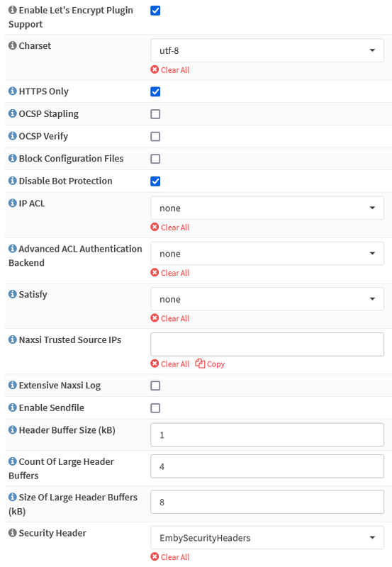
Task: Click info icon for Size Of Large Header Buffers
Action: pyautogui.click(x=13, y=498)
